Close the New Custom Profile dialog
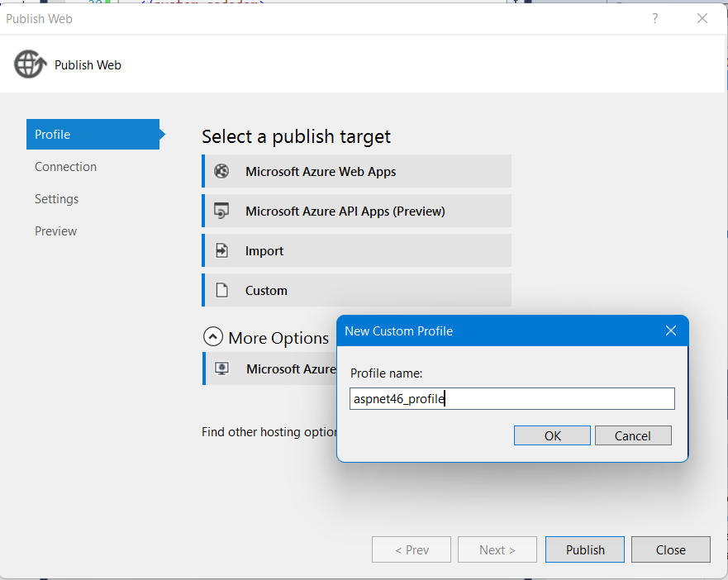 (671, 330)
